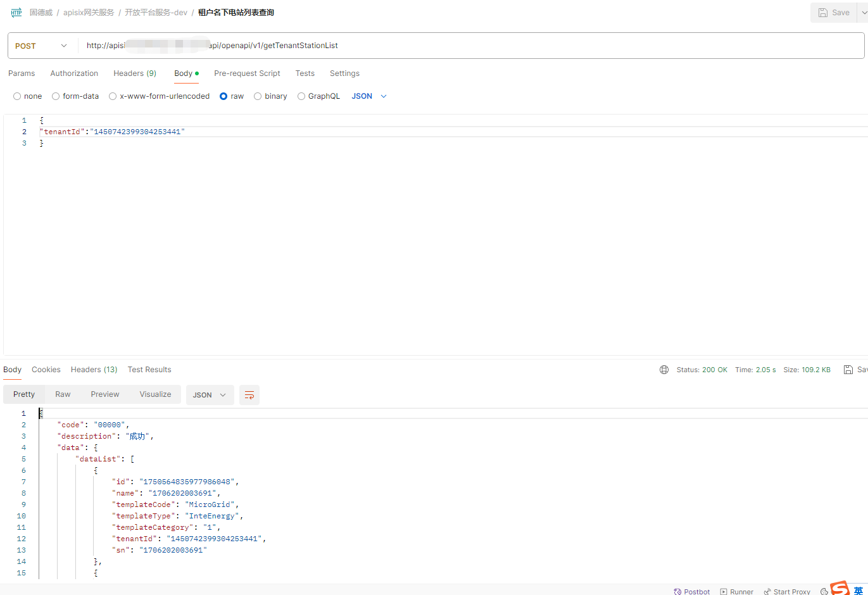Open the Runner in the bottom bar
This screenshot has width=868, height=595.
737,591
